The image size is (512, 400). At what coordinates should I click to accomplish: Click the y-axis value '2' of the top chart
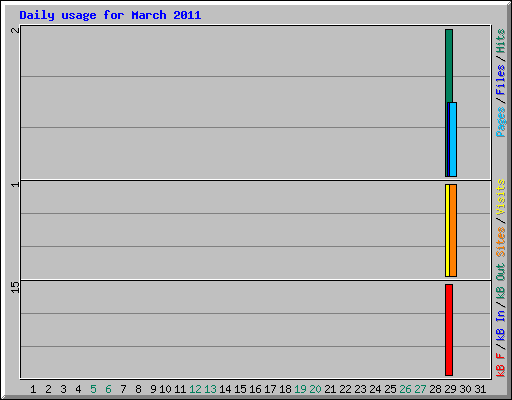pyautogui.click(x=15, y=30)
